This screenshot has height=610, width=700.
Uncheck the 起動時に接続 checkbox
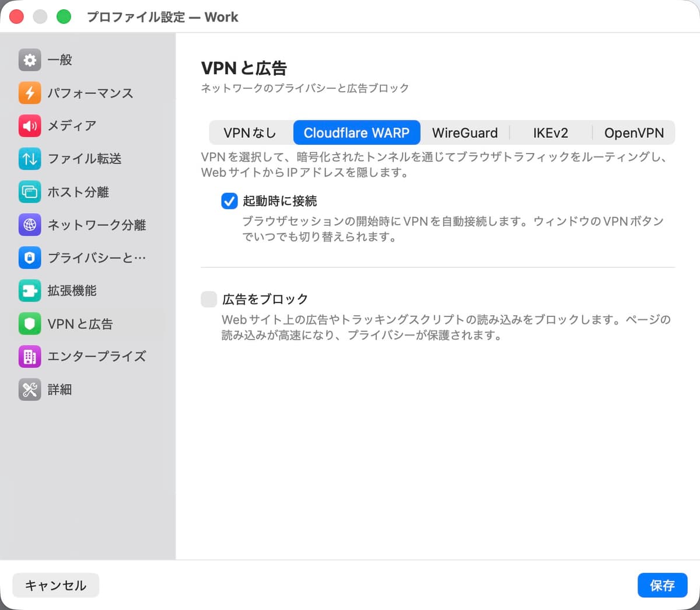click(x=229, y=201)
